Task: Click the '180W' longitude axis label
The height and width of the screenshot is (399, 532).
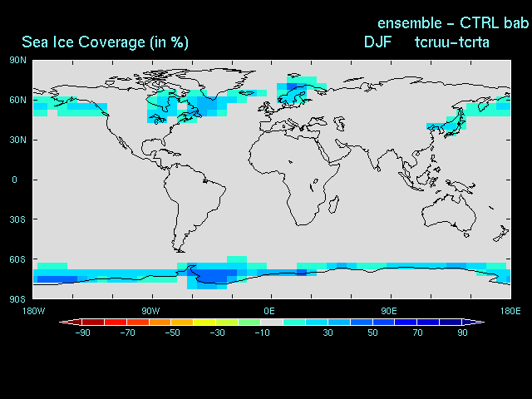Action: [33, 310]
